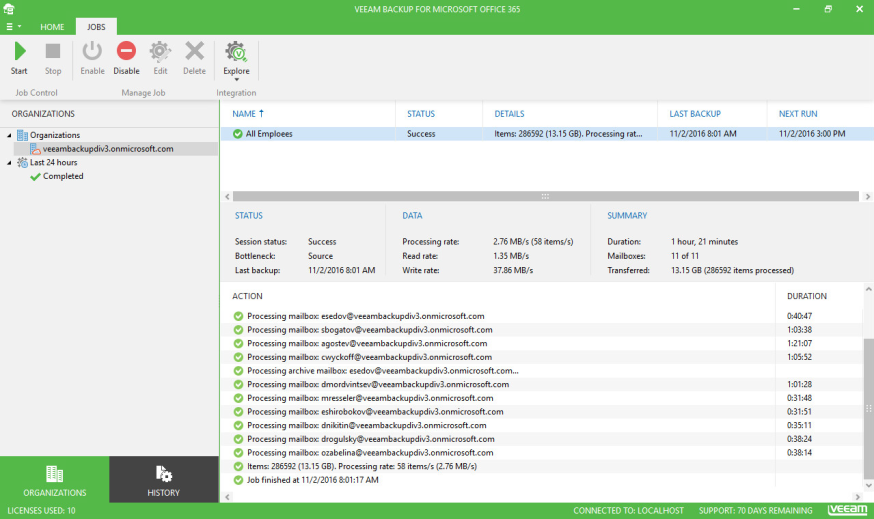Edit the selected job settings
The image size is (874, 519).
coord(161,58)
